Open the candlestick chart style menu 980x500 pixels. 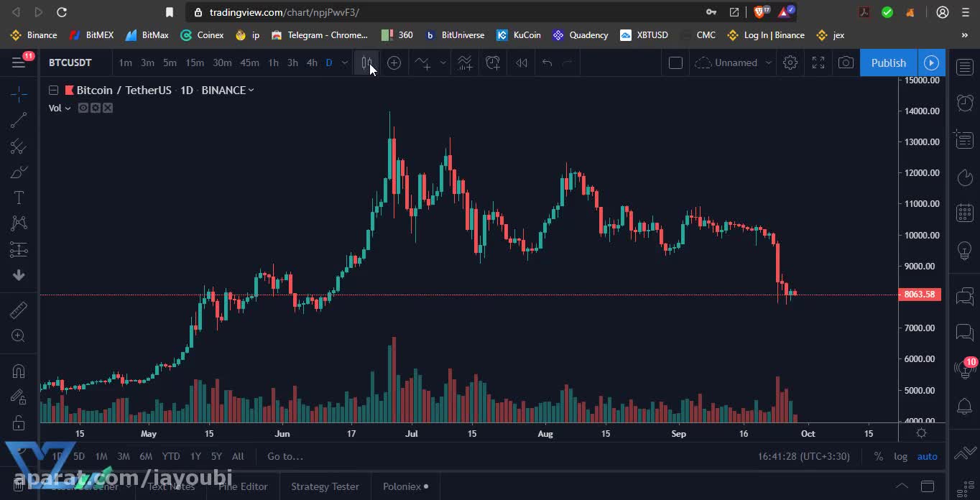click(x=366, y=62)
